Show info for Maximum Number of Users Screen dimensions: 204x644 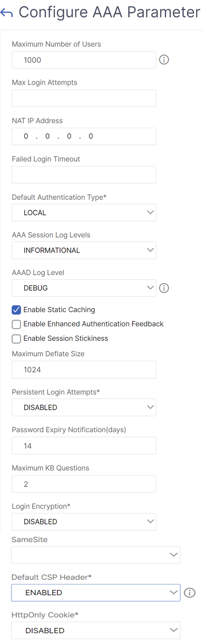(164, 60)
